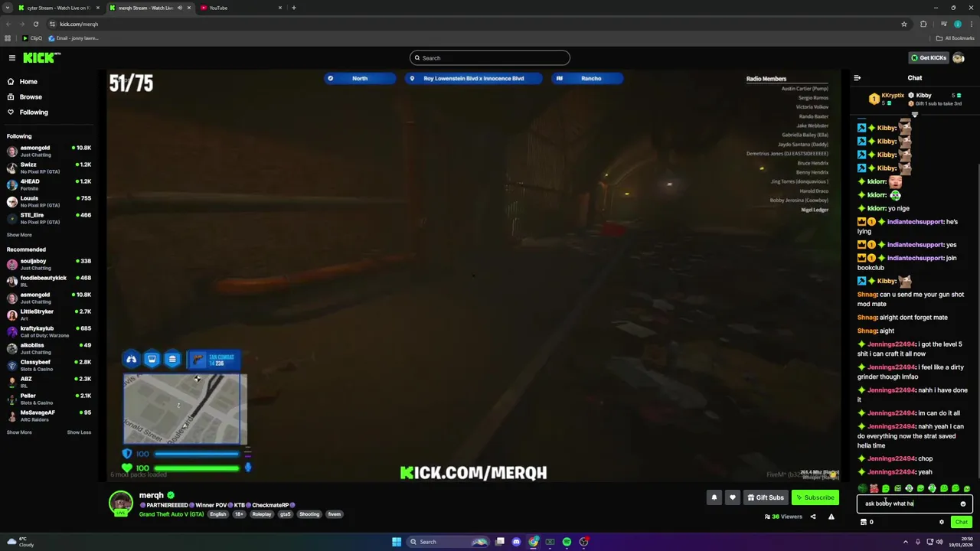Open the browser tab search dropdown

tap(8, 8)
